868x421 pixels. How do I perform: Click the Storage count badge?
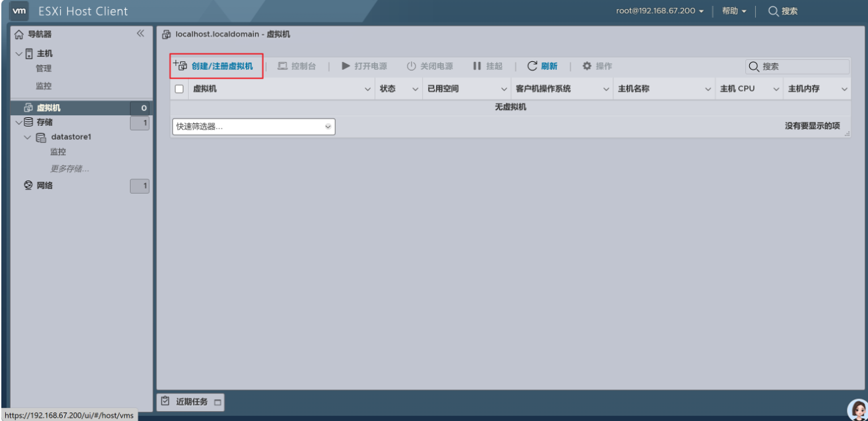[140, 122]
